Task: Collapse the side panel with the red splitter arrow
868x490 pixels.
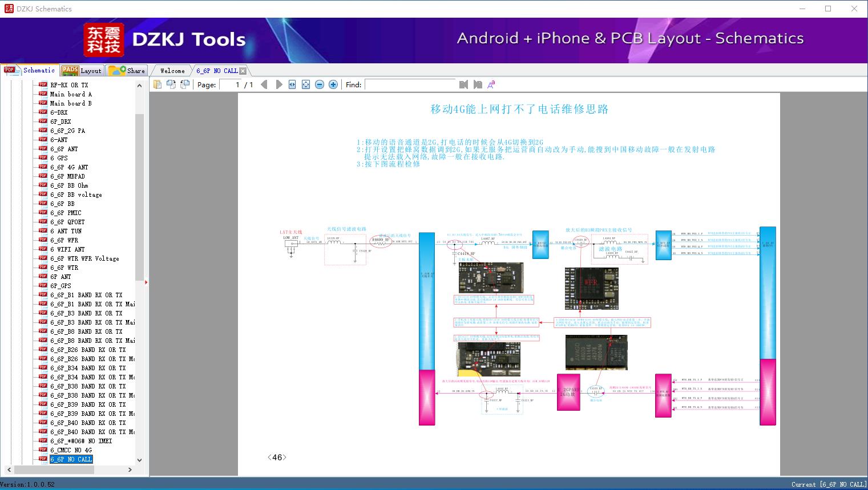Action: [x=147, y=282]
